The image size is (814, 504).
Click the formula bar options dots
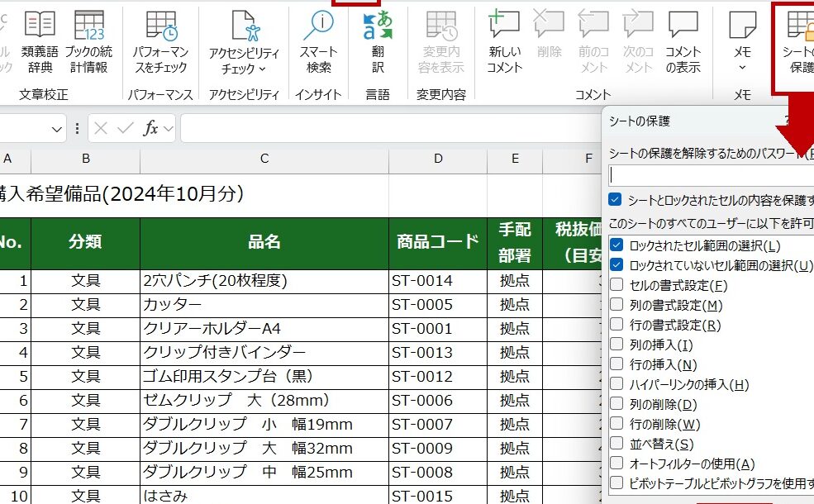pyautogui.click(x=77, y=128)
